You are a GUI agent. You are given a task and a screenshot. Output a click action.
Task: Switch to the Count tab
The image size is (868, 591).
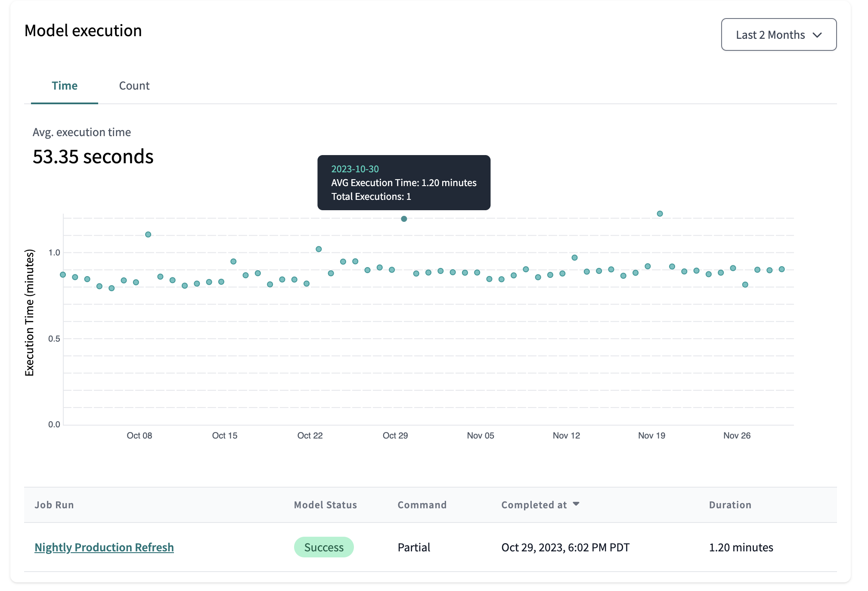pos(134,86)
